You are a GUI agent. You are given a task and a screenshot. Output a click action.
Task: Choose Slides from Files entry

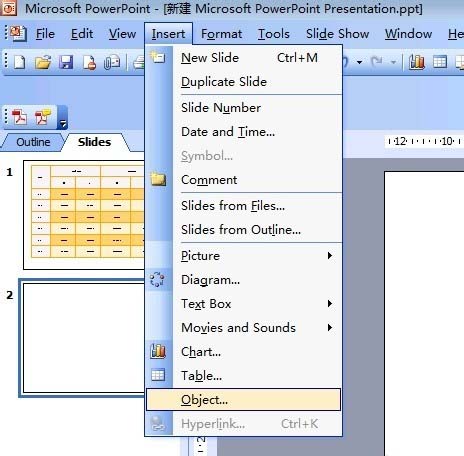coord(243,206)
